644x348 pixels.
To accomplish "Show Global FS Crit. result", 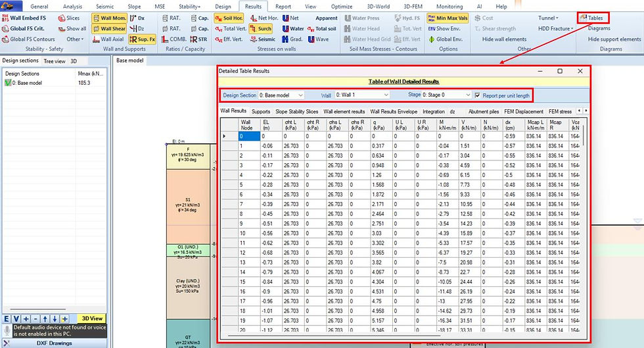I will click(24, 29).
